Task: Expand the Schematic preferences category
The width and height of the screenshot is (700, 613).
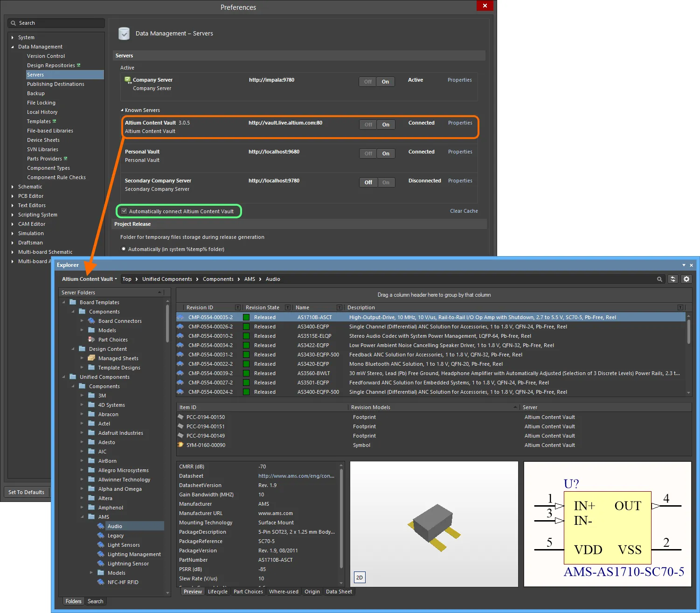Action: [13, 187]
